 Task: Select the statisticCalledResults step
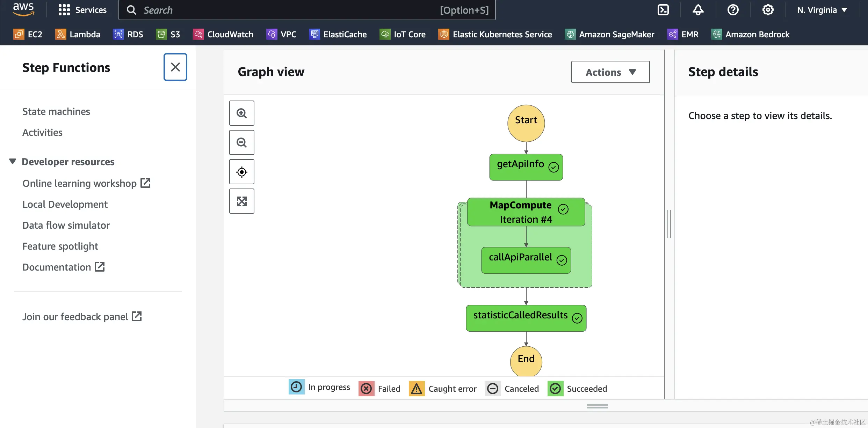point(526,318)
